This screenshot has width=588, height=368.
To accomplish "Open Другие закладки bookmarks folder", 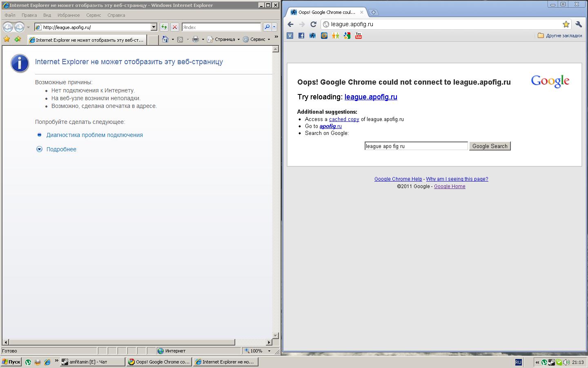I will point(560,36).
